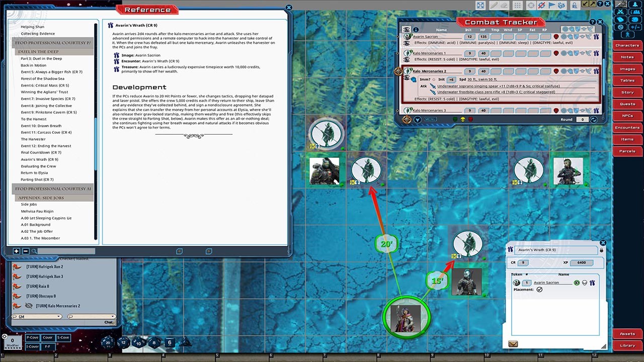Click the remove targeting icon on the map toolbar
The image size is (644, 362).
pos(541,5)
